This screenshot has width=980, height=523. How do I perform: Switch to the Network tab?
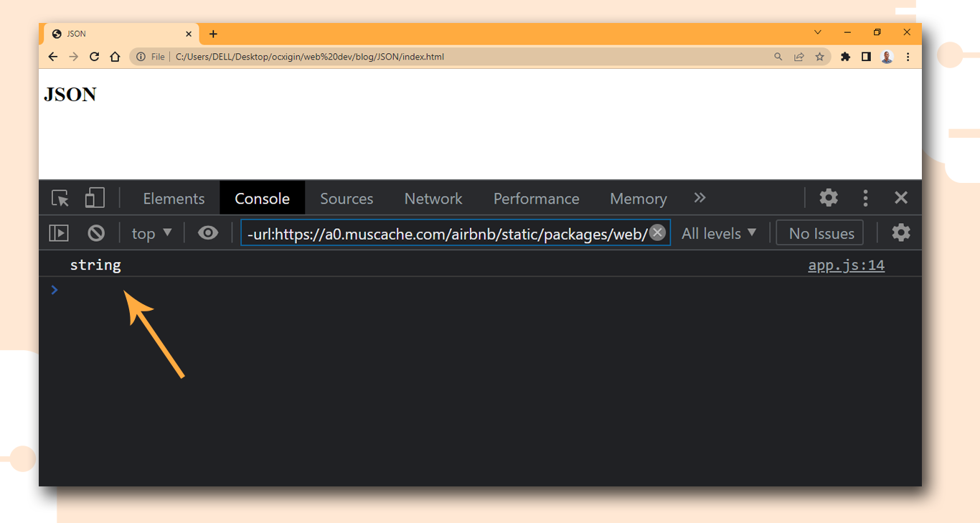(x=433, y=199)
